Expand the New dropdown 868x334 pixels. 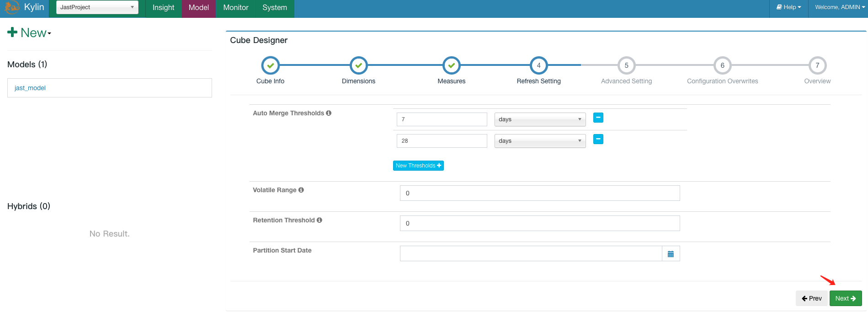[30, 32]
